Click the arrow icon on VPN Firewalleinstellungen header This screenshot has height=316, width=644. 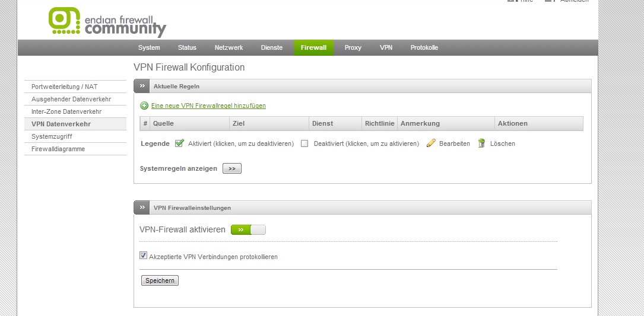tap(142, 208)
